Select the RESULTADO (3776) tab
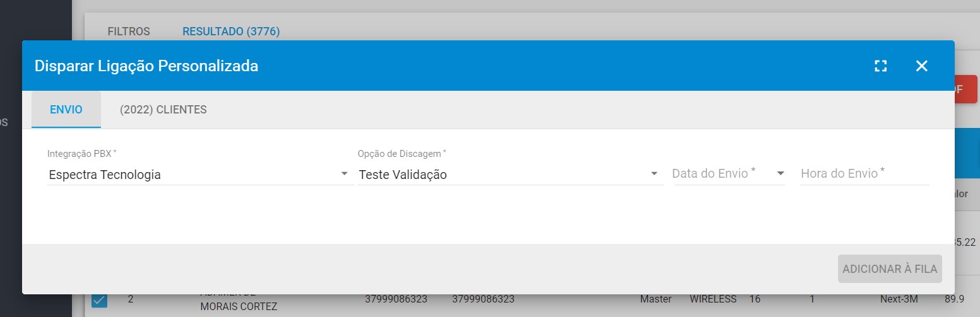980x317 pixels. pyautogui.click(x=231, y=31)
